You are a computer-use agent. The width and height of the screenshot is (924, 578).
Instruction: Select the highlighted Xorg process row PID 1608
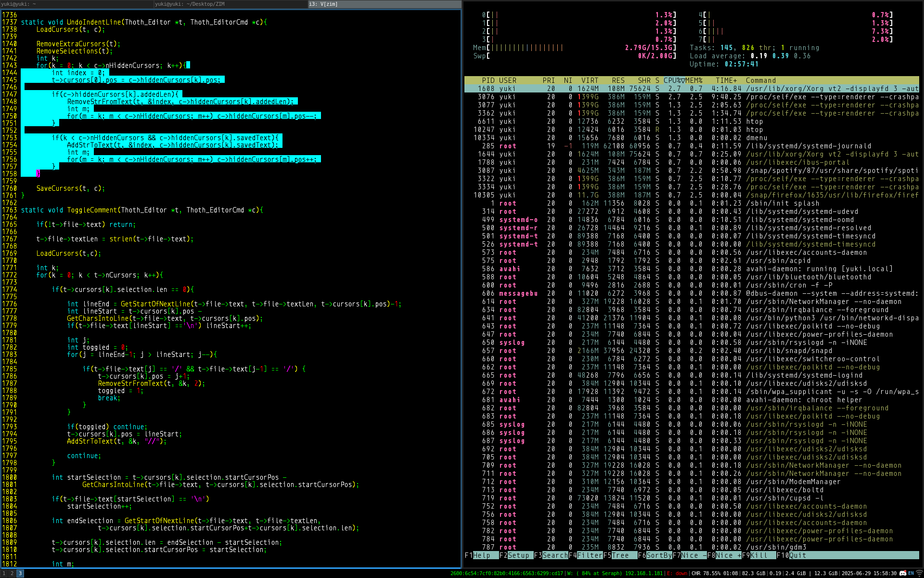point(692,89)
